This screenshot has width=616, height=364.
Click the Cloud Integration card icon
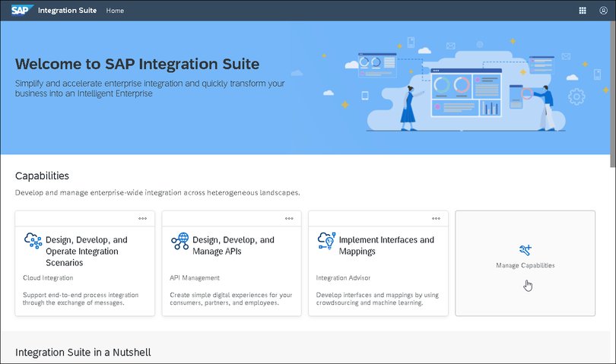click(x=33, y=240)
